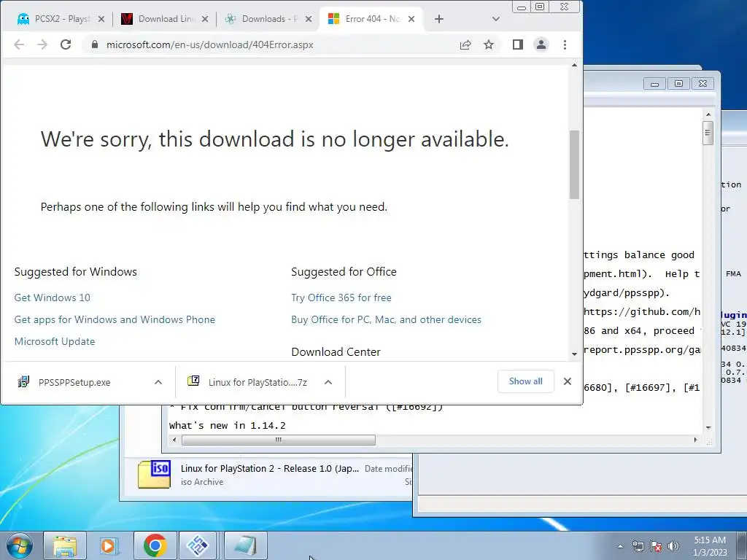Click the iso archive file icon

(154, 474)
